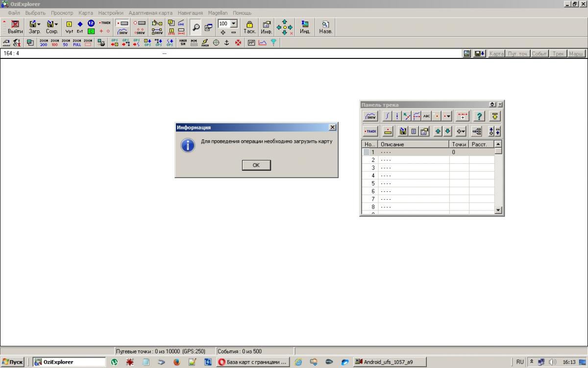The width and height of the screenshot is (588, 368).
Task: Open the Карта menu in menu bar
Action: click(x=85, y=13)
